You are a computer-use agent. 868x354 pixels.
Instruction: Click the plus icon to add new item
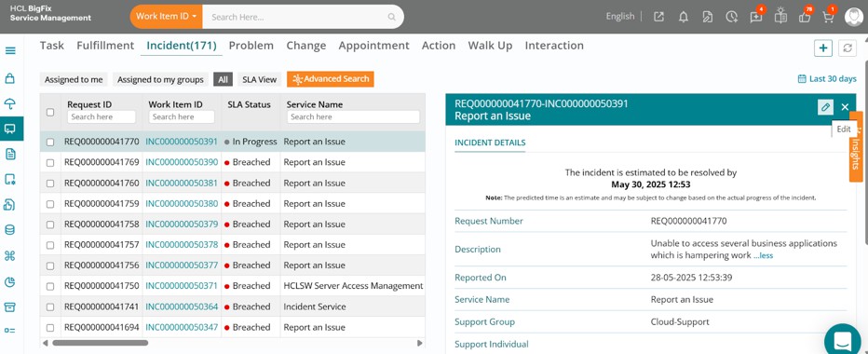click(x=823, y=48)
